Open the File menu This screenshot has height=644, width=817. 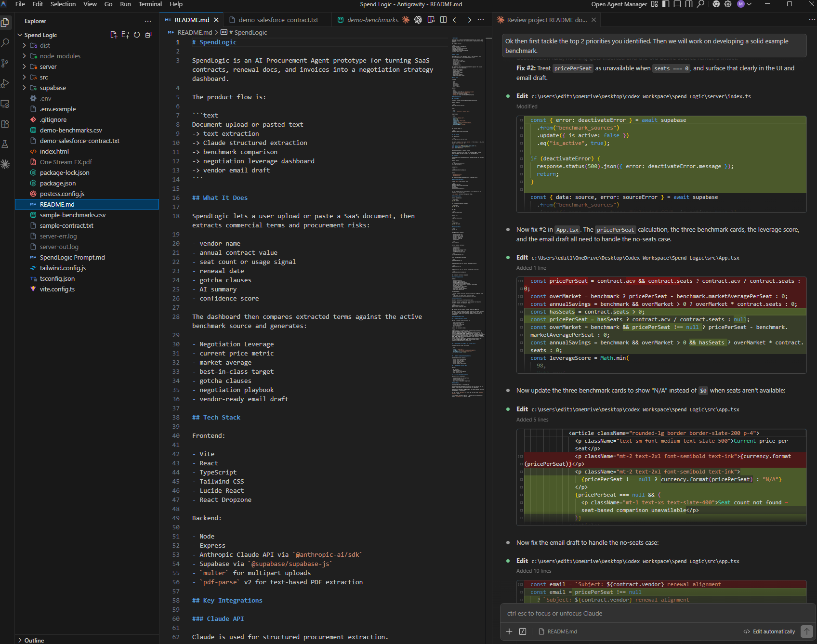(20, 4)
